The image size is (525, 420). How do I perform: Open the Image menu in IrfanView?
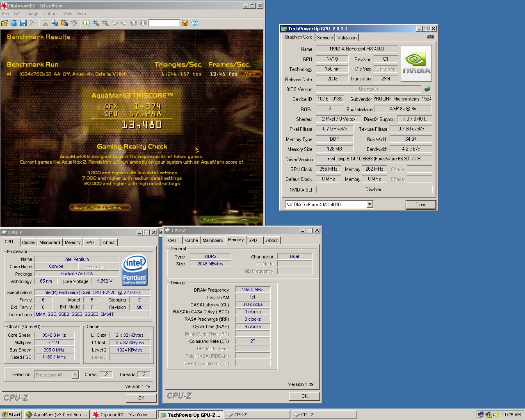(32, 14)
